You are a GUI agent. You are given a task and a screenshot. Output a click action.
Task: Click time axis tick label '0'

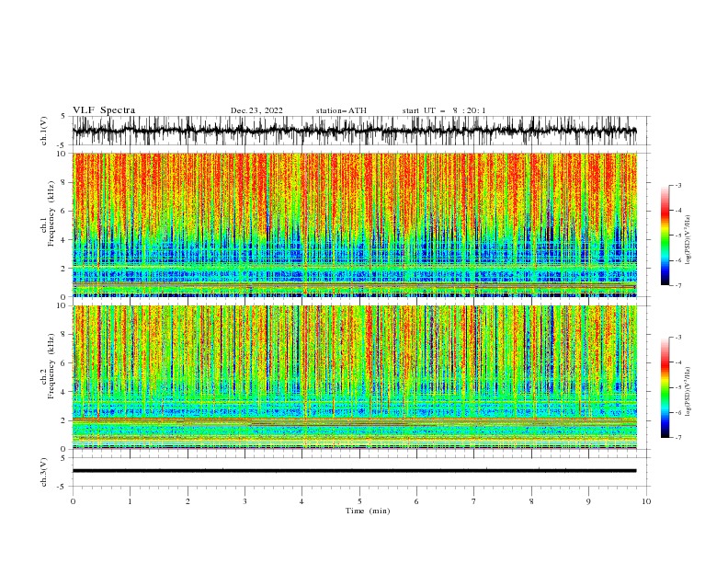click(73, 501)
